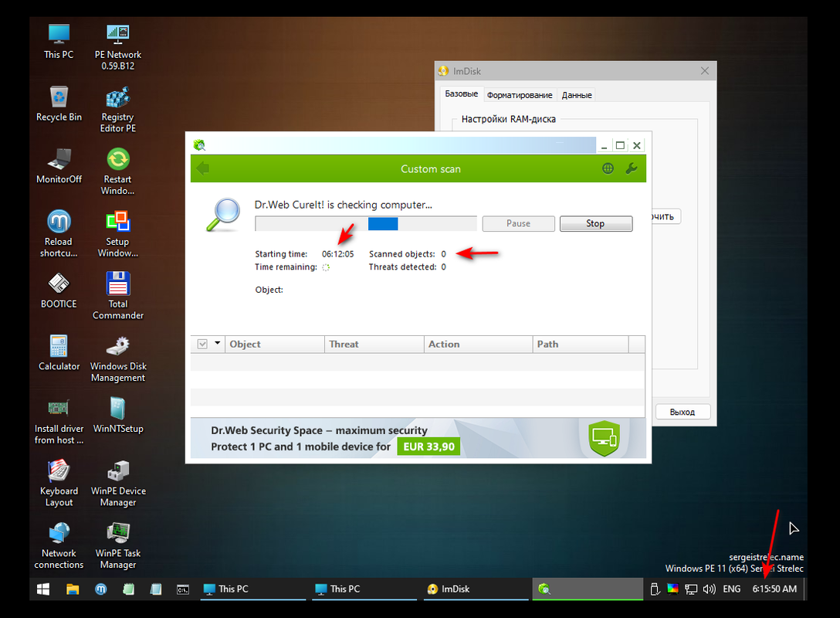The image size is (840, 618).
Task: Open Network connections desktop icon
Action: pos(59,546)
